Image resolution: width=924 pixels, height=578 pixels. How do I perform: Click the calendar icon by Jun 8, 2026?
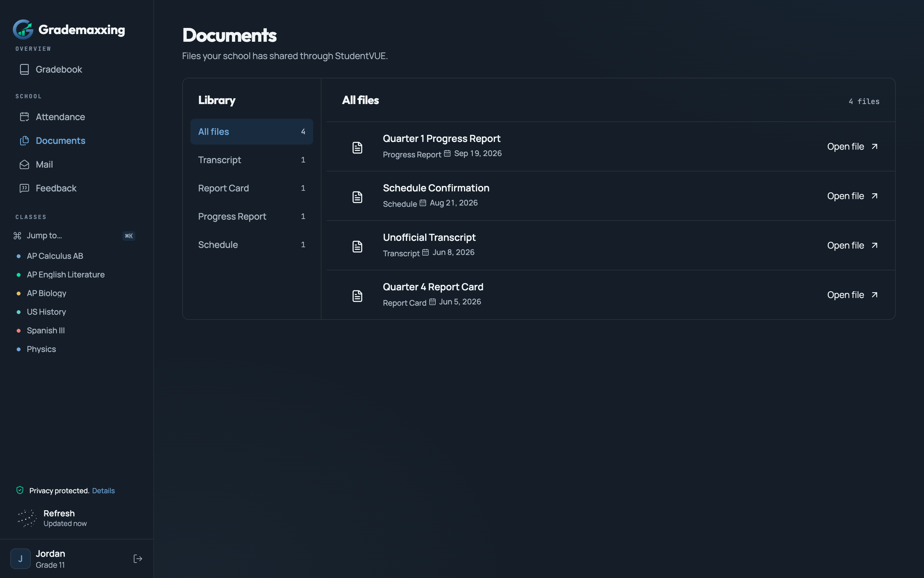tap(425, 252)
